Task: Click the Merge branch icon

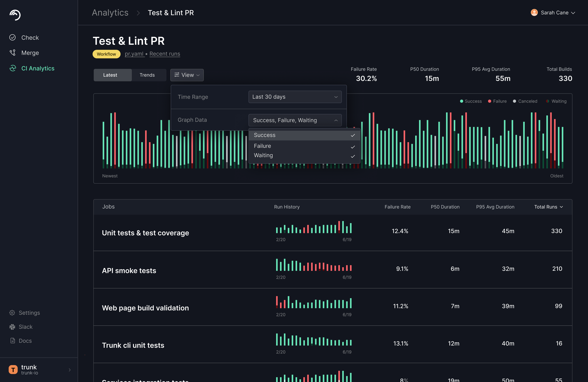Action: [x=12, y=53]
